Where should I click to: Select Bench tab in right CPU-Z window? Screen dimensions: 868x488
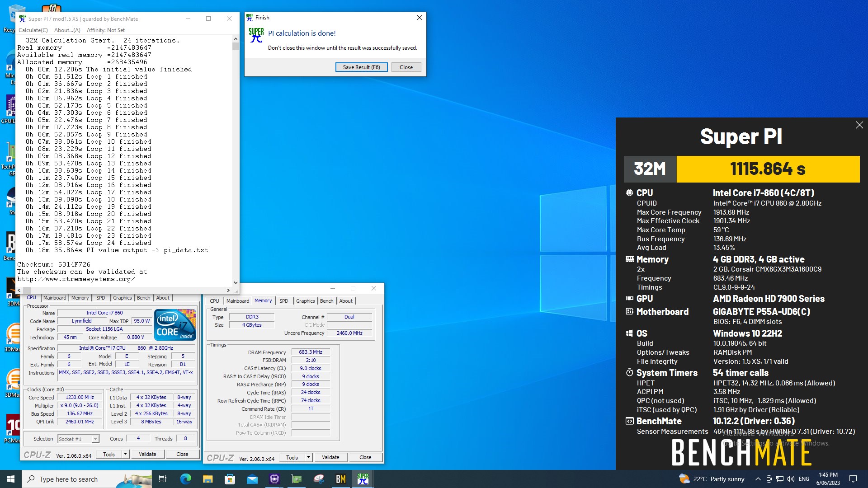[326, 301]
